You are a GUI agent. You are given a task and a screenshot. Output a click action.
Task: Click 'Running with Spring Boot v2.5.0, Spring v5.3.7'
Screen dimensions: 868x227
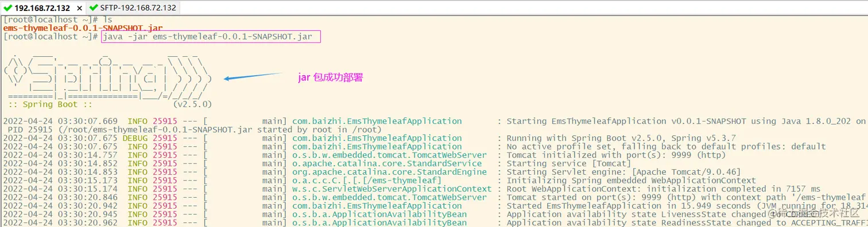[x=621, y=138]
